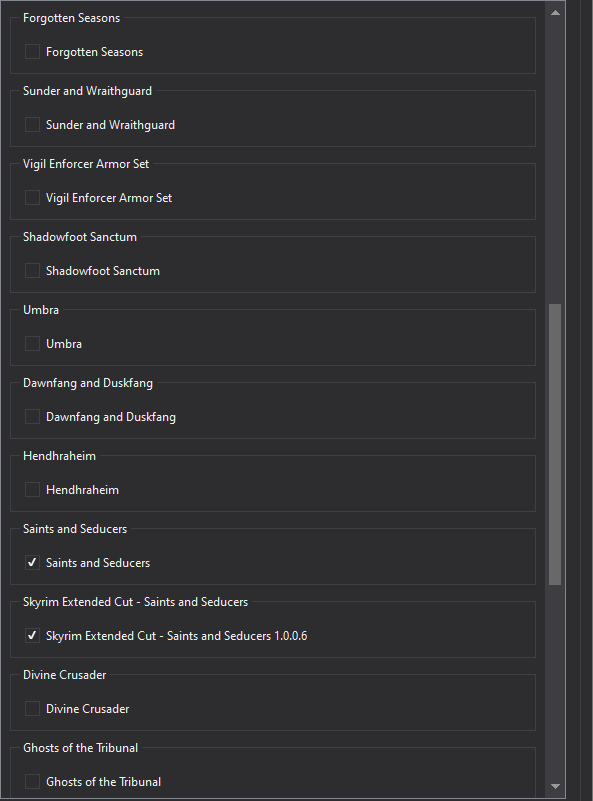Click the Forgotten Seasons option label
The width and height of the screenshot is (593, 801).
[94, 52]
